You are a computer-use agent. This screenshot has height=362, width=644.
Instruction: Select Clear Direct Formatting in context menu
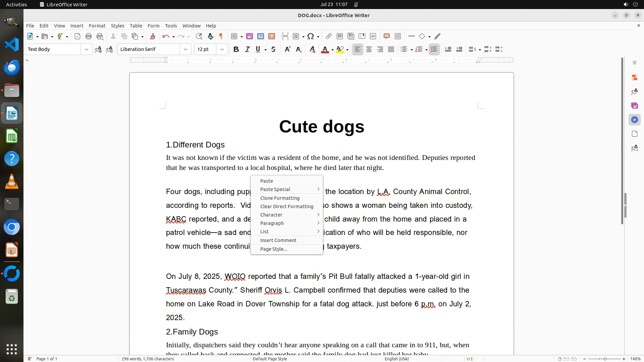pos(286,206)
